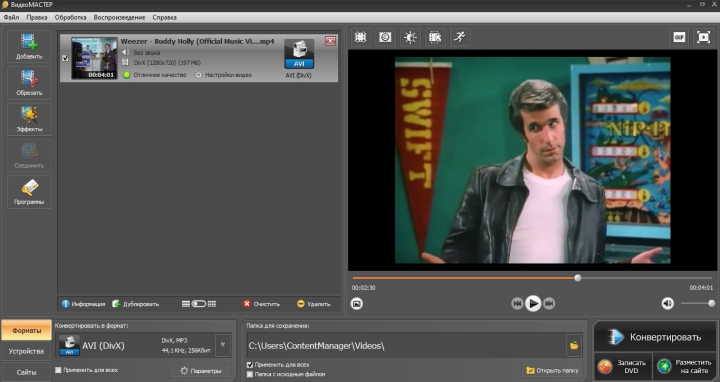Click the Очистить button
This screenshot has height=382, width=720.
(261, 304)
